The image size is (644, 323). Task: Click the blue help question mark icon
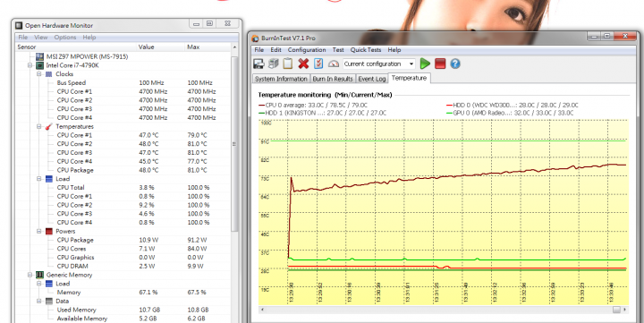[455, 64]
